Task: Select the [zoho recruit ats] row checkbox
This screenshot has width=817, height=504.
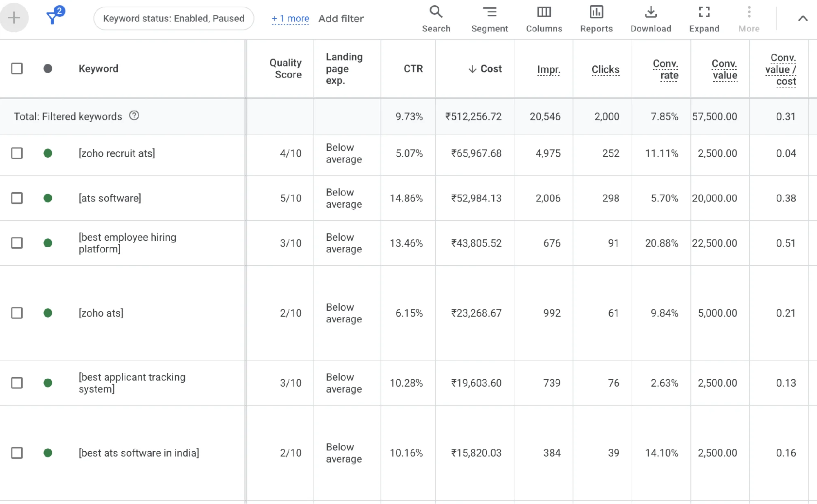Action: (x=17, y=153)
